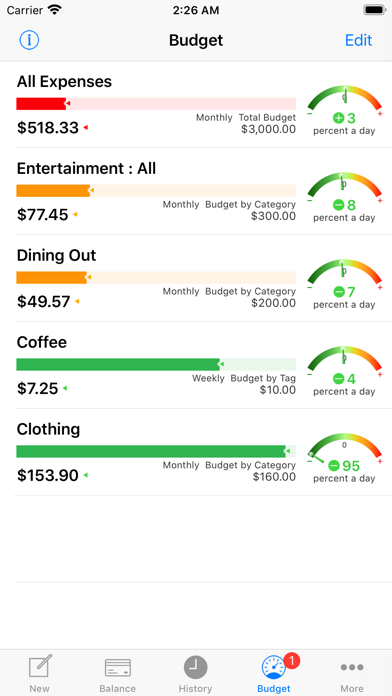Click the Weekly Budget by Tag label

[x=244, y=378]
